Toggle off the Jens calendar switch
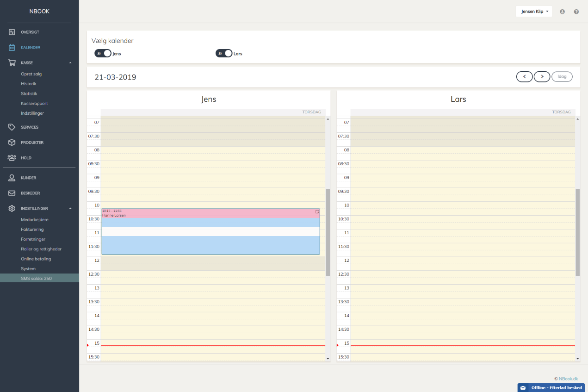588x392 pixels. (x=103, y=53)
